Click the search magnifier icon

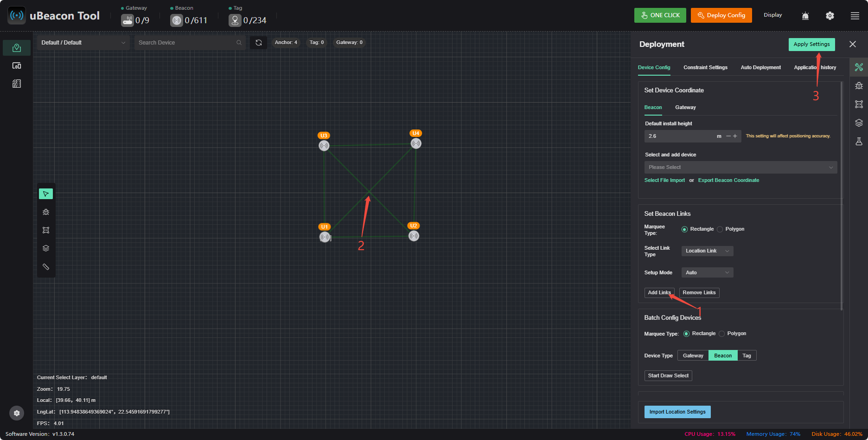tap(239, 43)
